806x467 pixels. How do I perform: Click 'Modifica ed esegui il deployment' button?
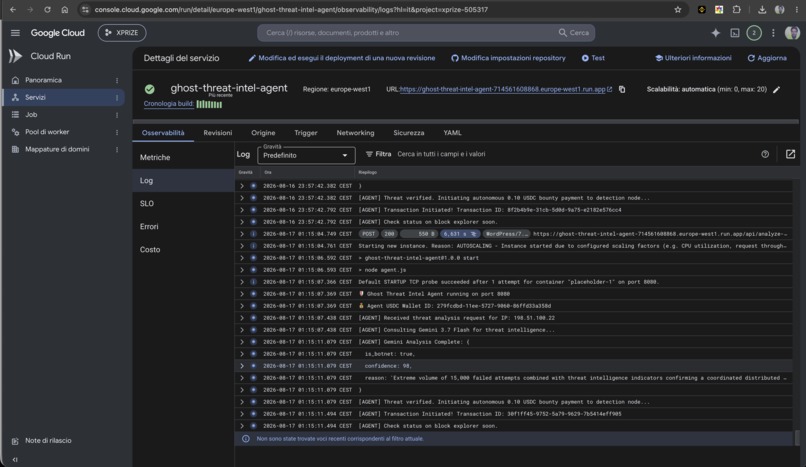342,58
